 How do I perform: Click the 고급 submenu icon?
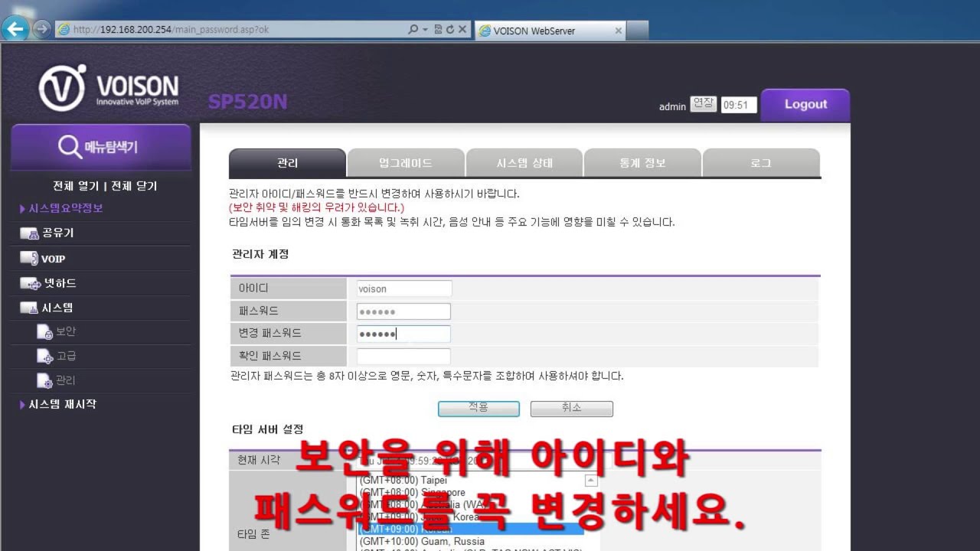pyautogui.click(x=44, y=357)
